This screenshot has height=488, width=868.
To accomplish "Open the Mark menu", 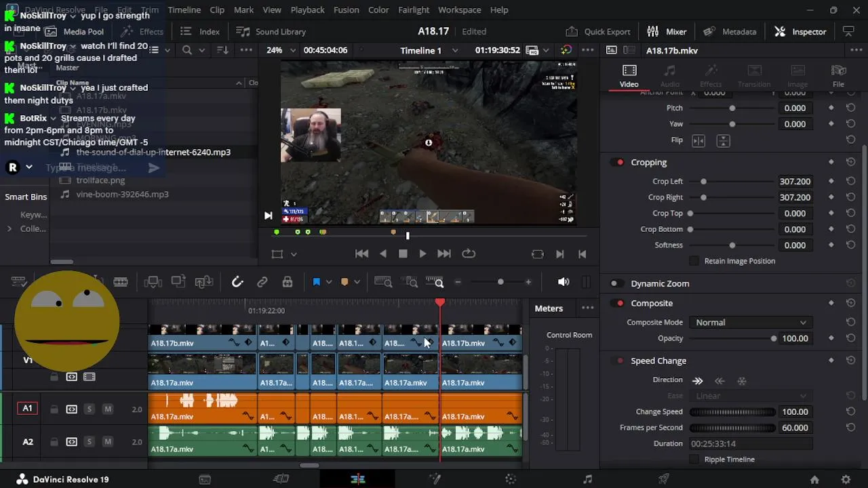I will click(243, 10).
